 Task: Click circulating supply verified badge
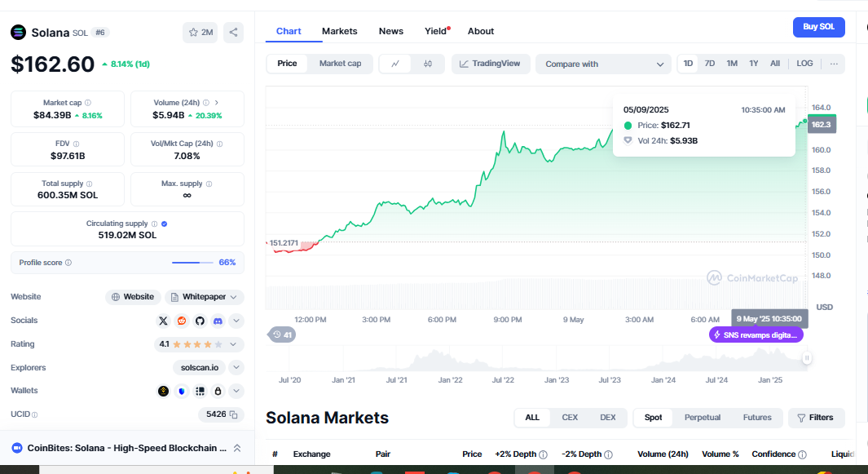[165, 224]
